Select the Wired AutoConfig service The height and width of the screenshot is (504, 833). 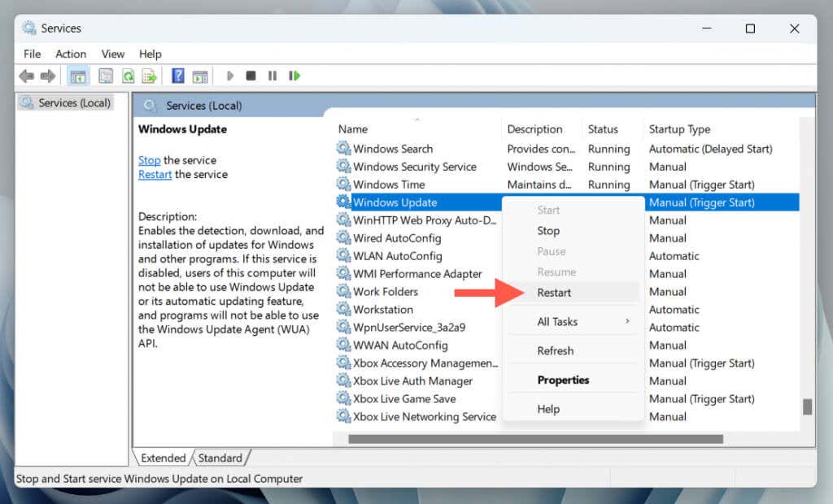[397, 238]
